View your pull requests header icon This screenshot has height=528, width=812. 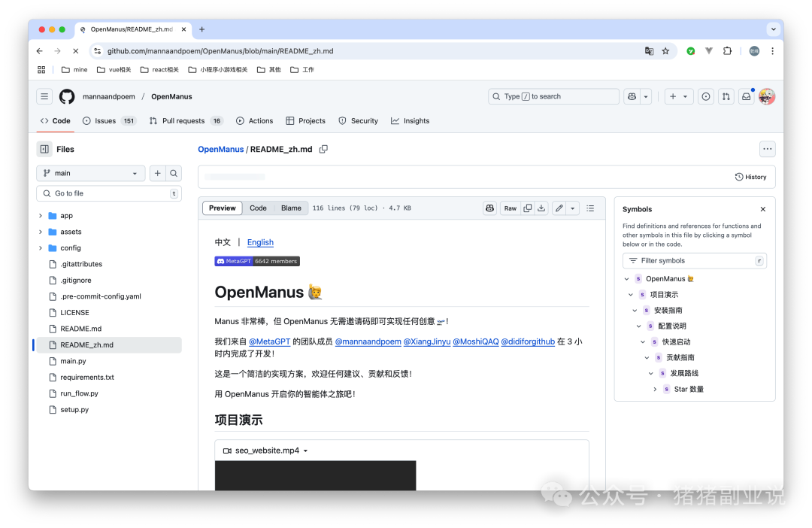coord(726,96)
